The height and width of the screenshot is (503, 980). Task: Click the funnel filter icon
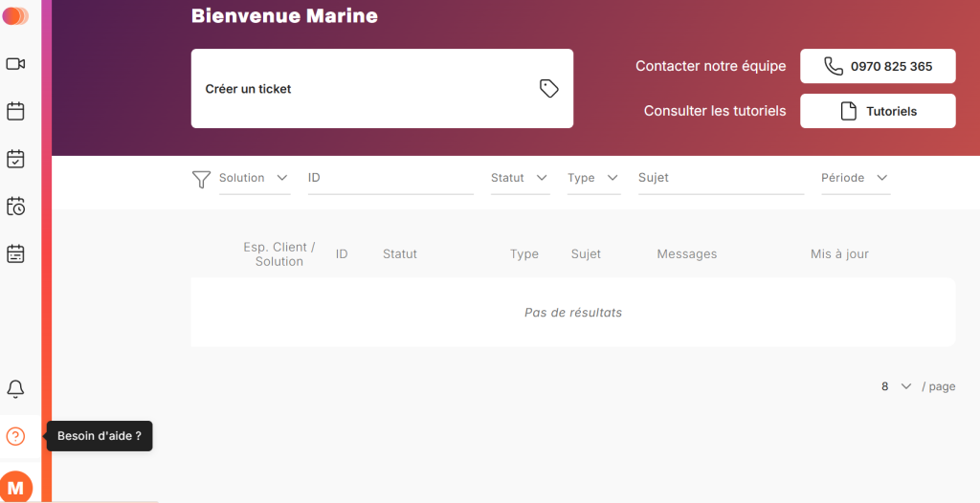click(201, 180)
